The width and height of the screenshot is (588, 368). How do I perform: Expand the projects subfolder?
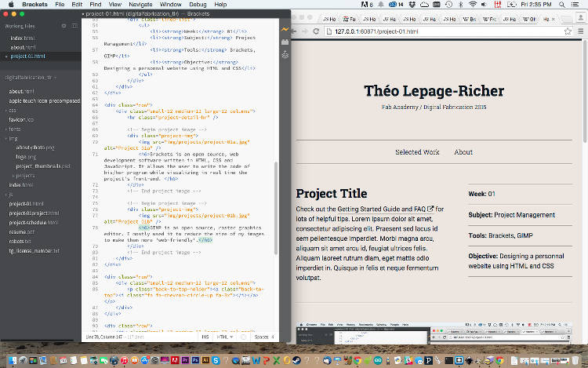tap(25, 176)
